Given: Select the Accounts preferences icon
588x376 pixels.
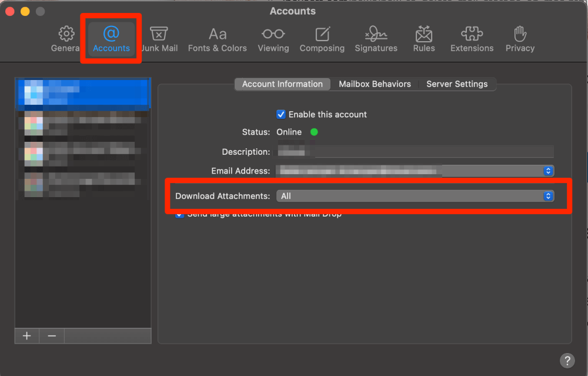Looking at the screenshot, I should click(x=111, y=39).
